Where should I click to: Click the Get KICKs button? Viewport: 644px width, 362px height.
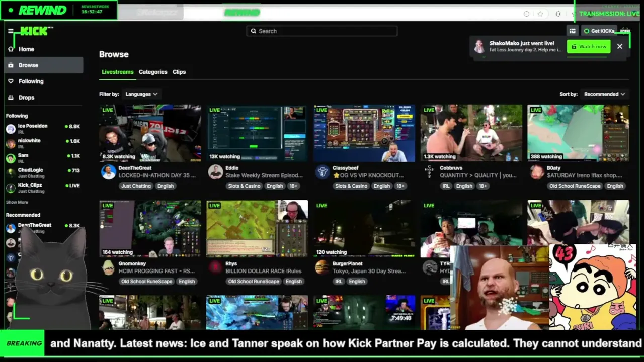(x=599, y=31)
